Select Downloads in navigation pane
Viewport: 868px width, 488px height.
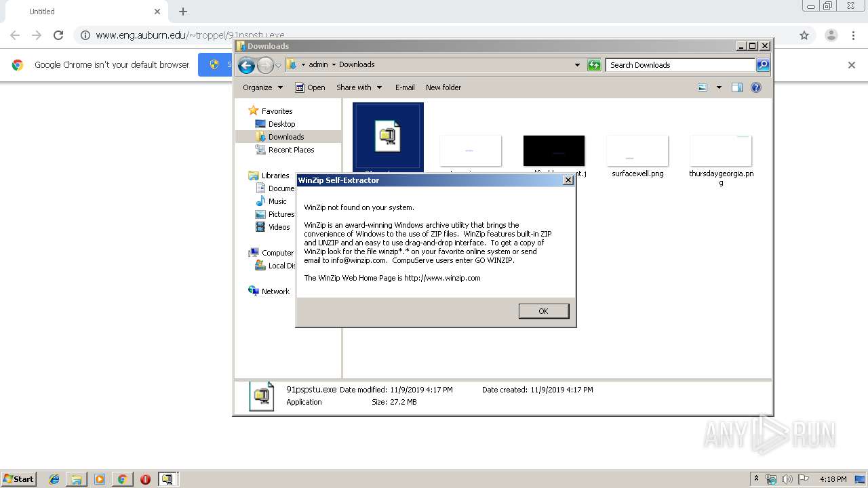(280, 137)
